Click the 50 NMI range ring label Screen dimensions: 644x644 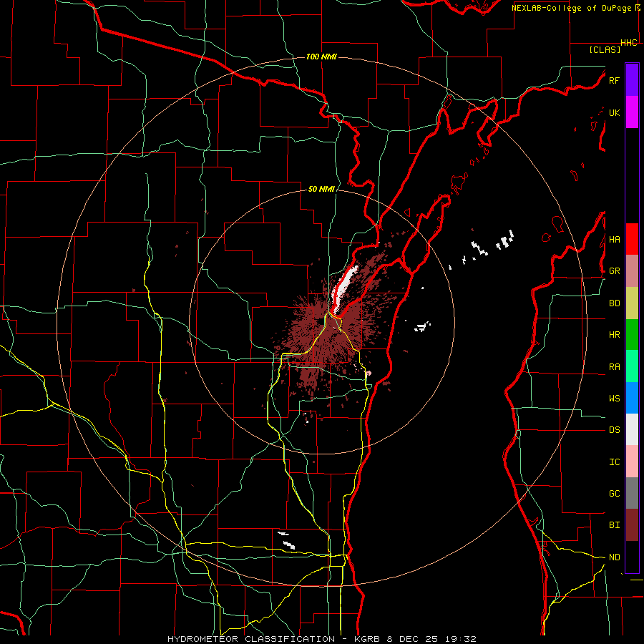pos(321,189)
